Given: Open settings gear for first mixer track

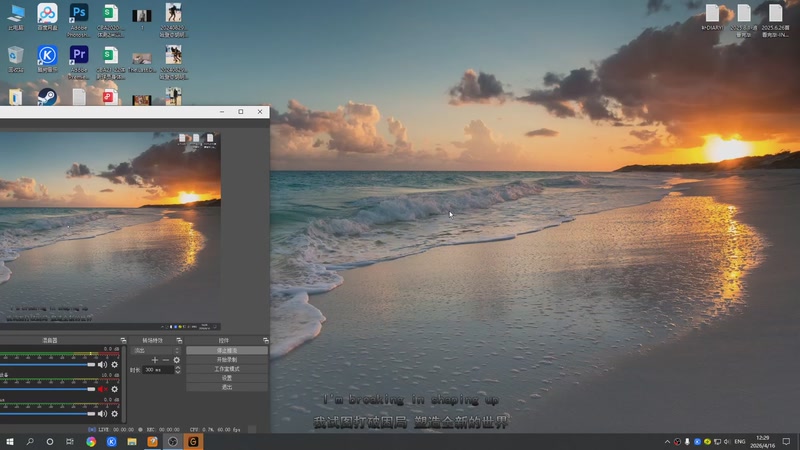Looking at the screenshot, I should [114, 365].
